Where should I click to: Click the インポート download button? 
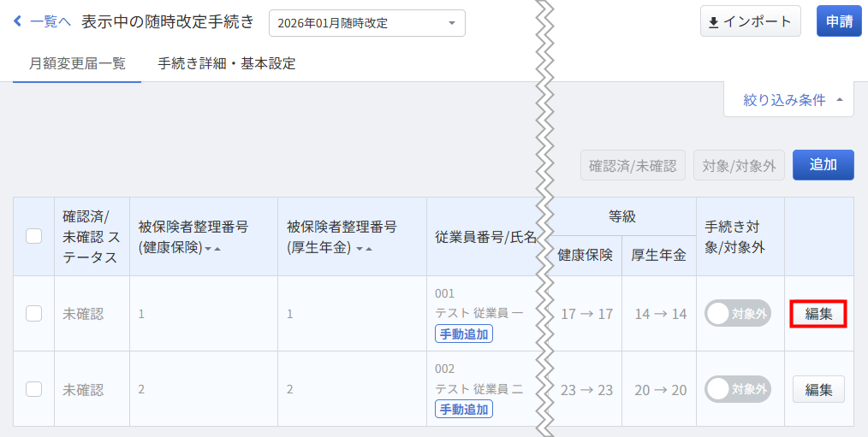pos(750,22)
